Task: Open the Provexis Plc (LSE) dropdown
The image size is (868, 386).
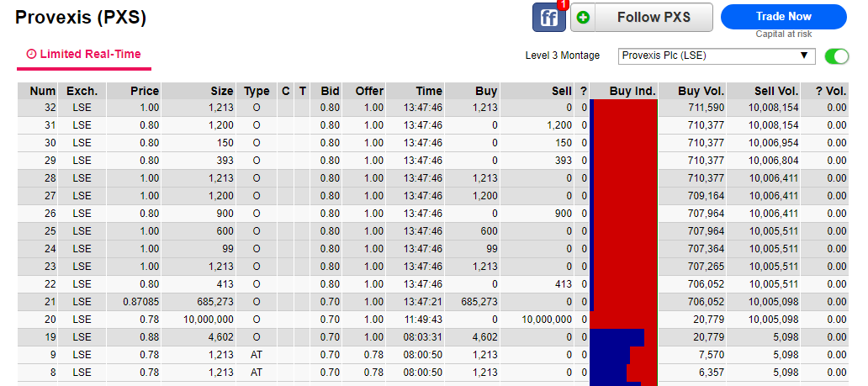Action: pos(717,56)
